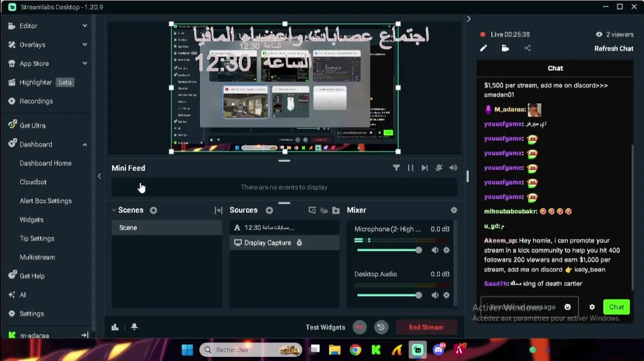This screenshot has height=361, width=644.
Task: Click the End Stream button
Action: (x=426, y=327)
